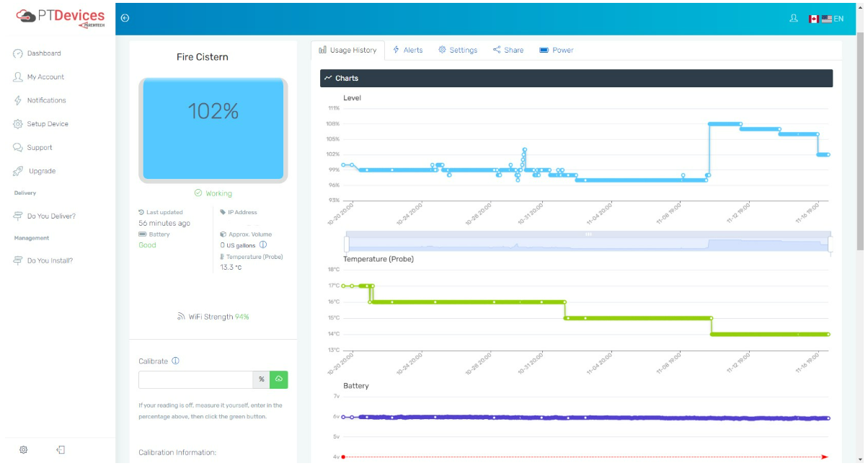
Task: Open Do You Deliver? link
Action: pyautogui.click(x=51, y=216)
